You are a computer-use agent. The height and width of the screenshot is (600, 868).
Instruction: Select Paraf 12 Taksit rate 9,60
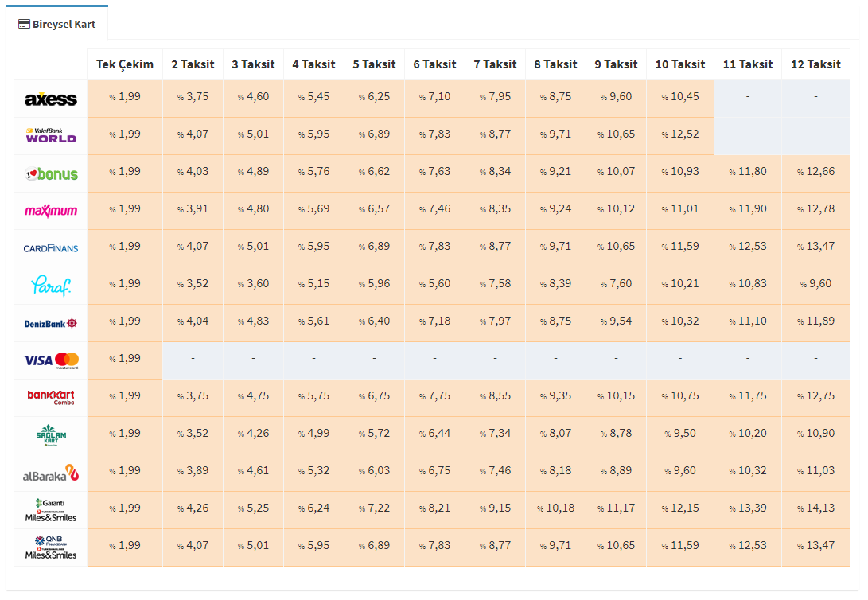(816, 284)
